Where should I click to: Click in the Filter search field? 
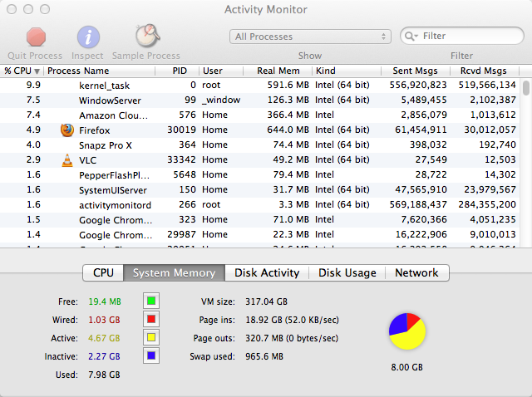(465, 37)
